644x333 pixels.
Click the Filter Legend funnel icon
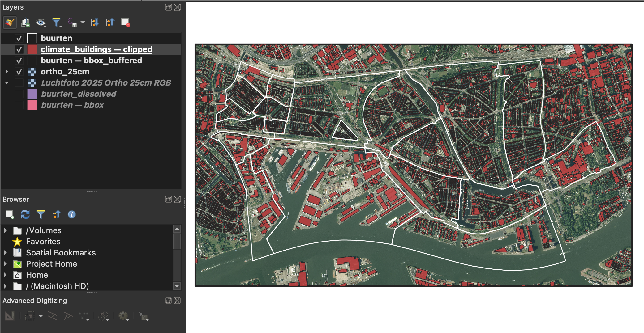click(x=56, y=22)
